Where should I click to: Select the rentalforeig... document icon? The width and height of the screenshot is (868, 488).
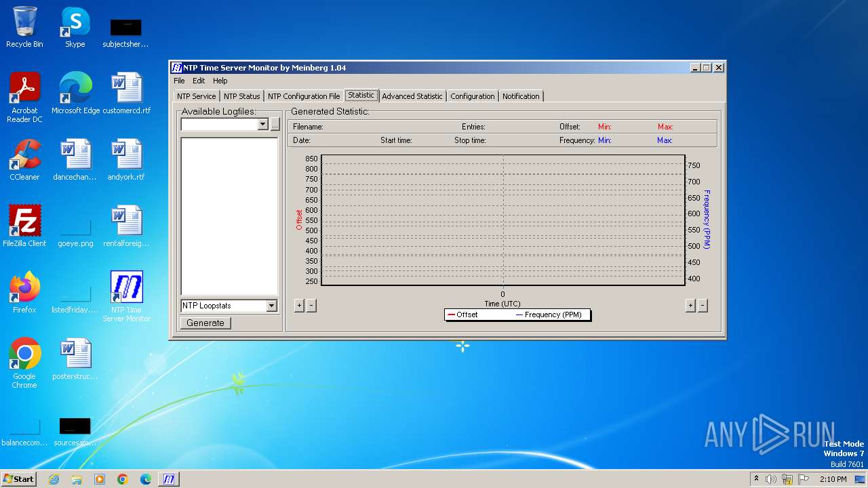pyautogui.click(x=127, y=226)
